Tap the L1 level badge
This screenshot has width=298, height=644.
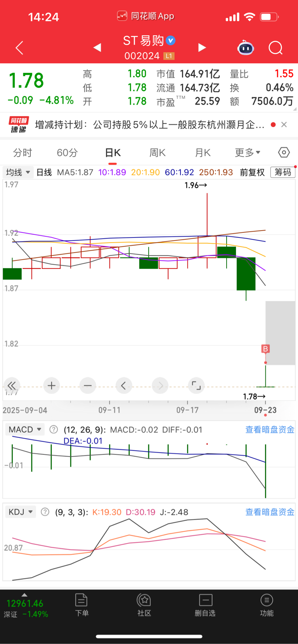[x=169, y=56]
